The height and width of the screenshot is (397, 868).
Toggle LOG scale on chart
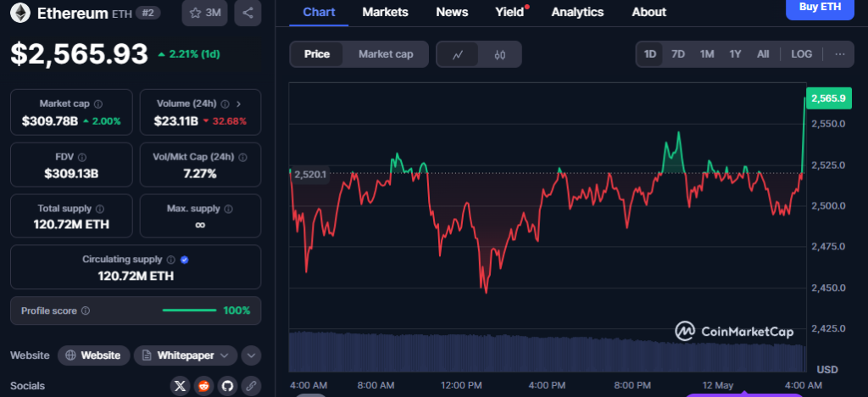pyautogui.click(x=802, y=54)
